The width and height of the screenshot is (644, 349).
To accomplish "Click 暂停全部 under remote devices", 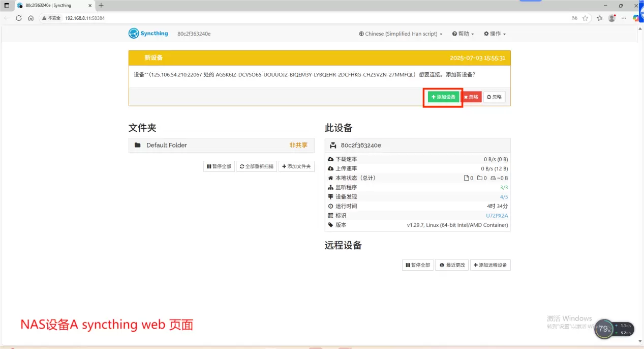I will (x=417, y=265).
